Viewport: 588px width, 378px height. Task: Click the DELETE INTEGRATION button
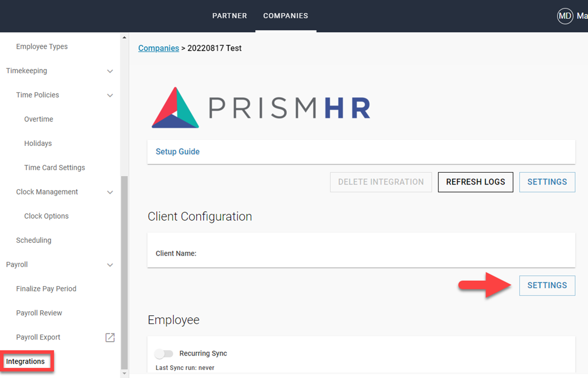[381, 182]
